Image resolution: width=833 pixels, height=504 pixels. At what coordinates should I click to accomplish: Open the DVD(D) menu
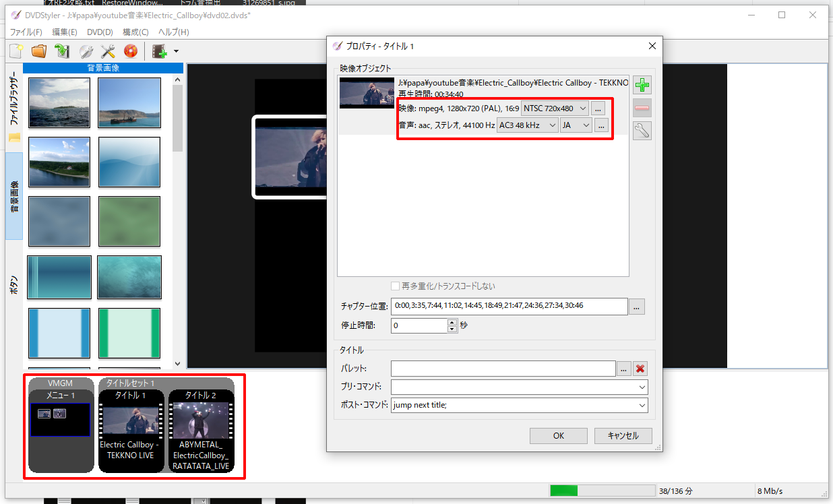100,32
